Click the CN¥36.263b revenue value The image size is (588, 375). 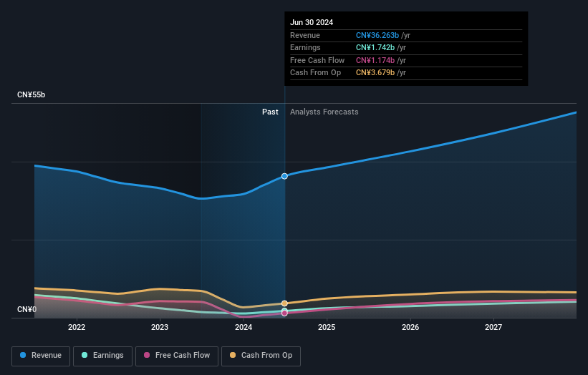[377, 35]
